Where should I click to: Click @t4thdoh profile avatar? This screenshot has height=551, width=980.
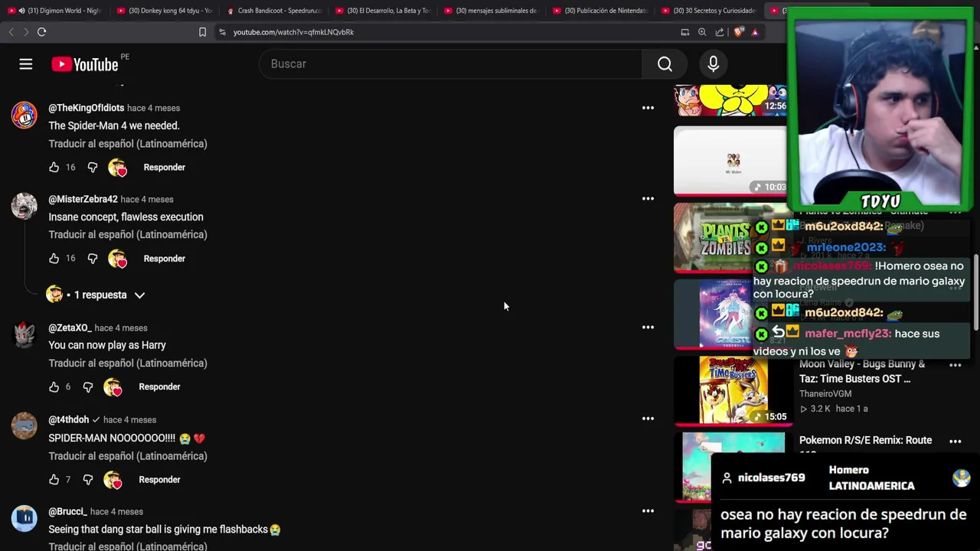point(24,426)
